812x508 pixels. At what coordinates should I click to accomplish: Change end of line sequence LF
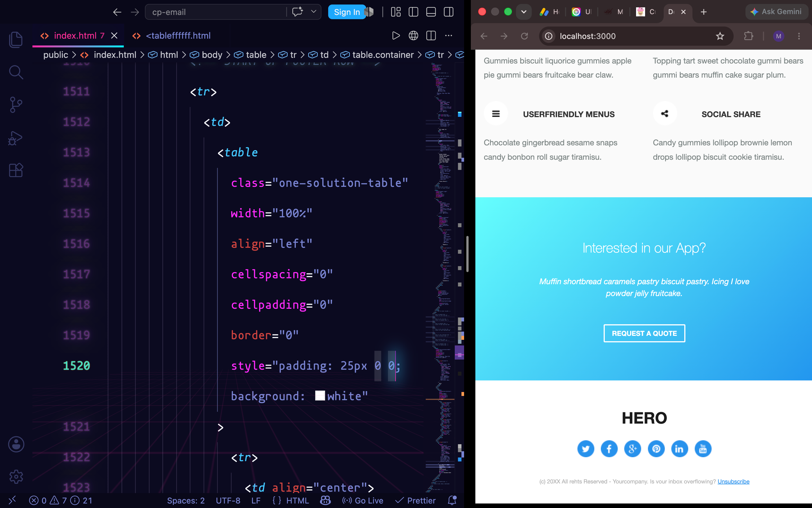pyautogui.click(x=256, y=501)
